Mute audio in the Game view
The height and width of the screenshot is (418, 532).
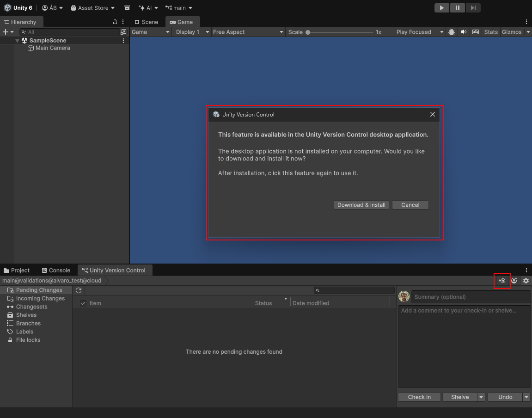pyautogui.click(x=464, y=32)
